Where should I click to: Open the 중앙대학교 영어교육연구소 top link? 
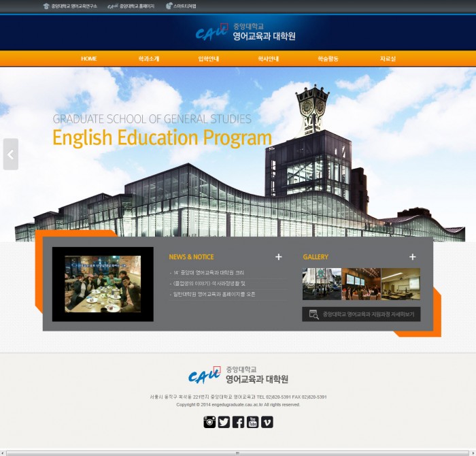[x=70, y=5]
